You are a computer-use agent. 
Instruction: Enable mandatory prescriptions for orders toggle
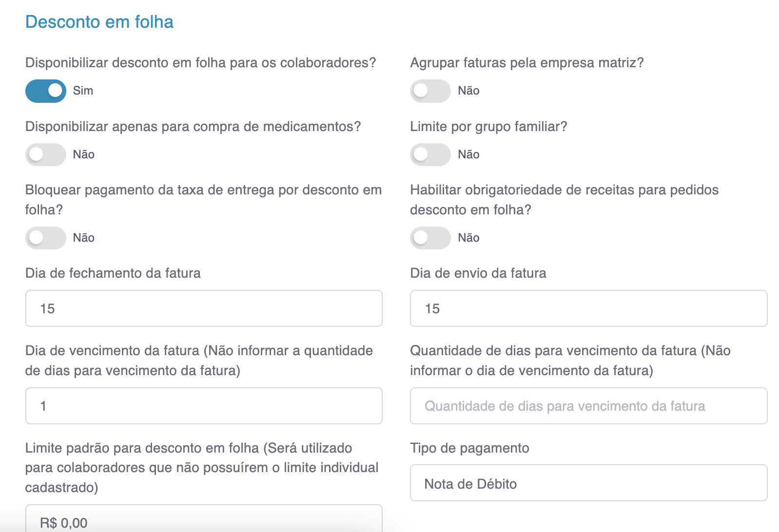(430, 238)
